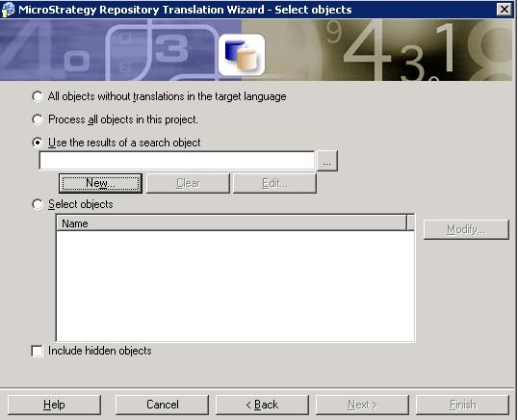Image resolution: width=518 pixels, height=420 pixels.
Task: Select 'Use the results of a search object'
Action: coord(38,143)
